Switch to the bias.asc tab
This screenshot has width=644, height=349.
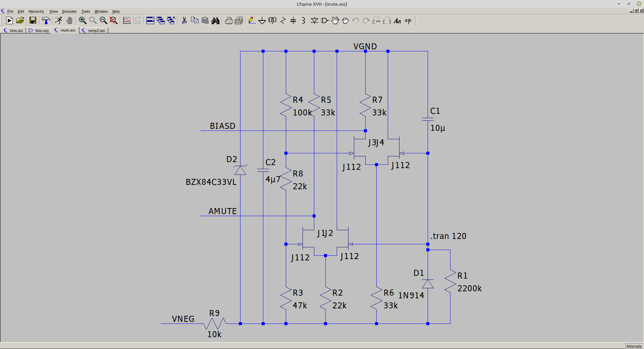pos(13,31)
